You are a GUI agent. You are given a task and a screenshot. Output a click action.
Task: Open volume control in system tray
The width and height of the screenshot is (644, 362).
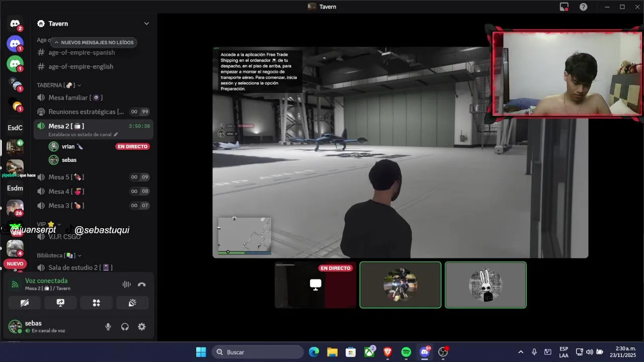[x=589, y=352]
